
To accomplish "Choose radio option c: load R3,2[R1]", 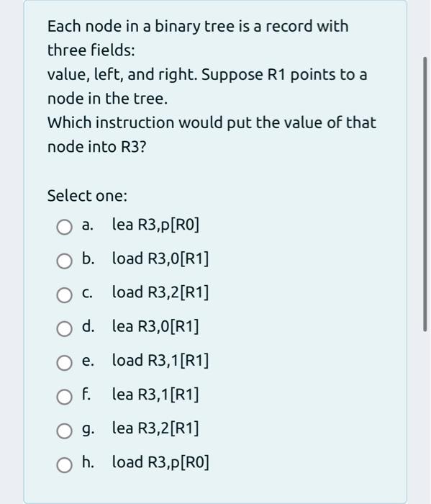I will pyautogui.click(x=64, y=294).
